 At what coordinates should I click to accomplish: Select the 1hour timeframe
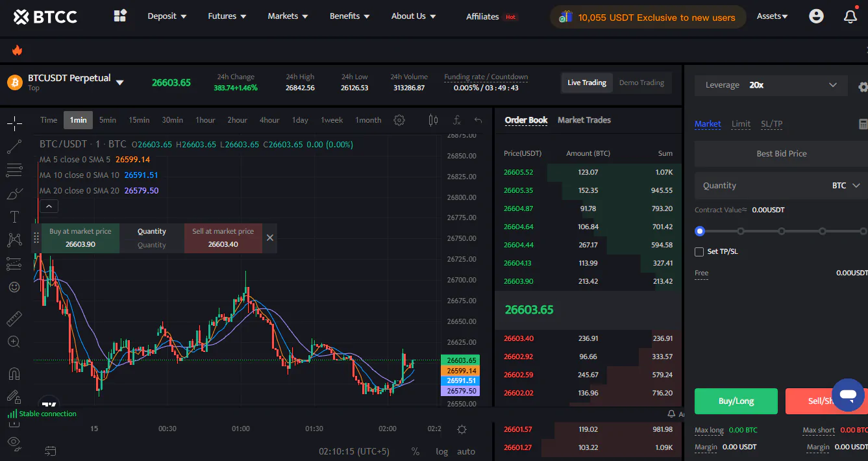pyautogui.click(x=205, y=120)
